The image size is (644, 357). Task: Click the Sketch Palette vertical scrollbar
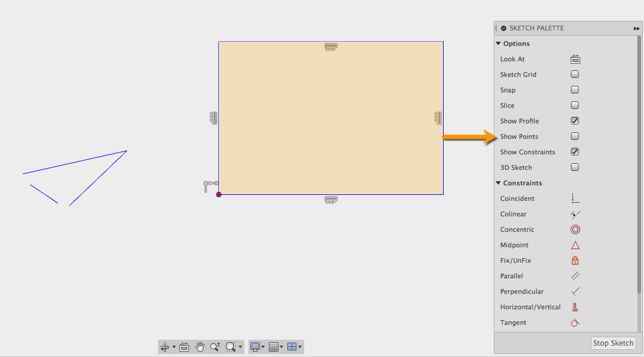point(639,164)
